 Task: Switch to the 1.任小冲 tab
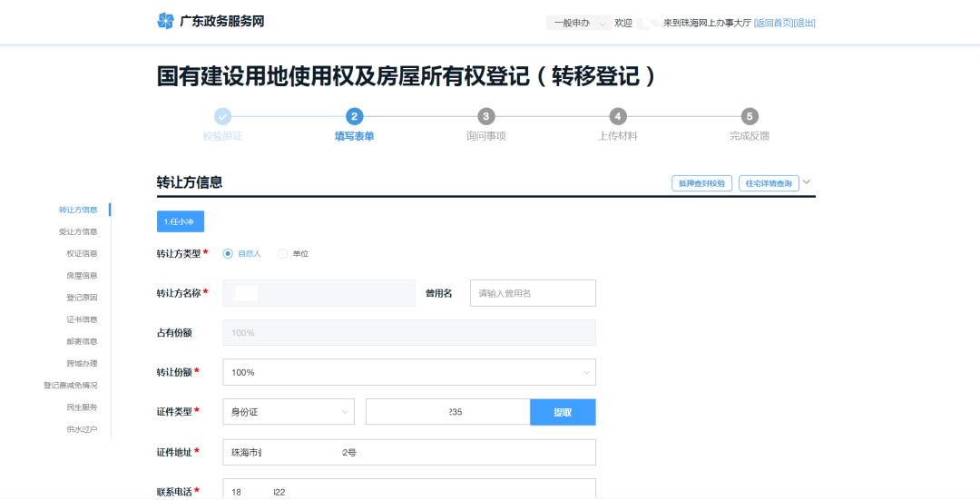point(181,221)
